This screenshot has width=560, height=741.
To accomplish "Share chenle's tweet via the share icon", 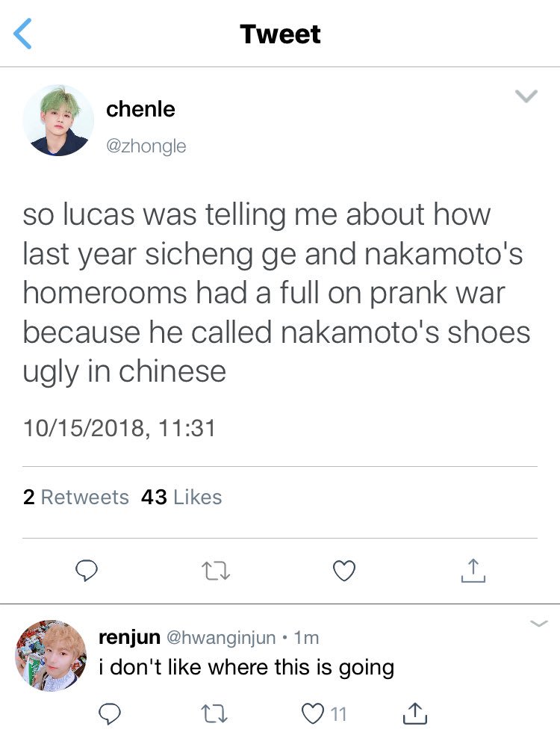I will [473, 570].
